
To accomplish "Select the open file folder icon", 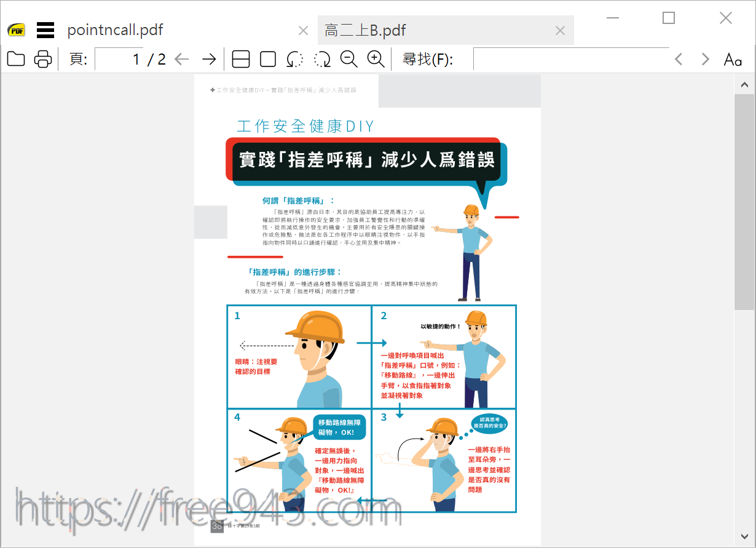I will 15,58.
